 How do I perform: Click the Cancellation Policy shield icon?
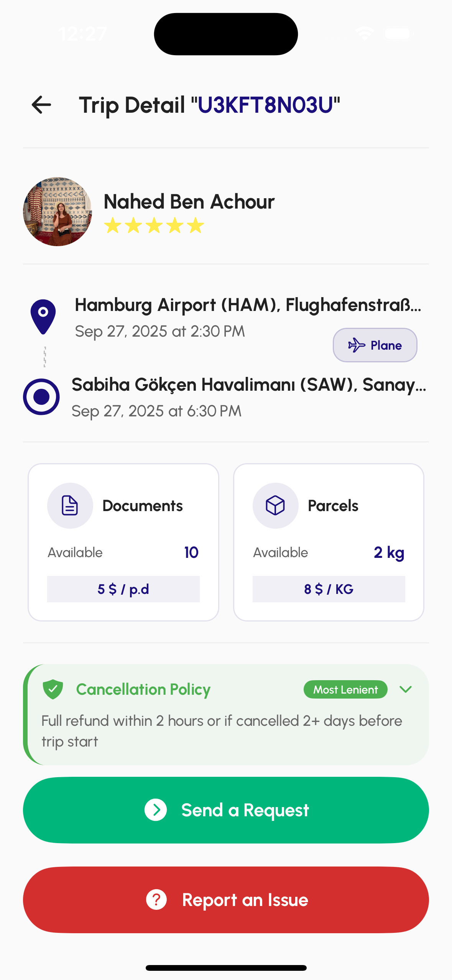(53, 689)
